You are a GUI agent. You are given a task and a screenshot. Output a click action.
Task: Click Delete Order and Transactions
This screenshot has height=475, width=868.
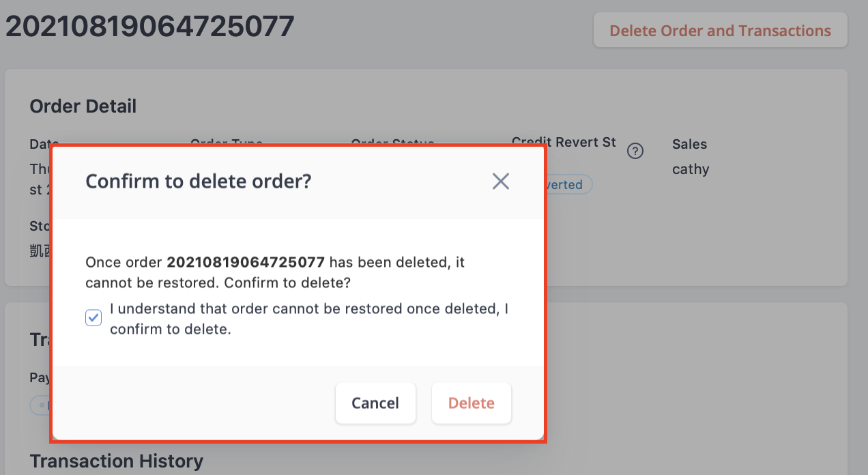pos(720,30)
